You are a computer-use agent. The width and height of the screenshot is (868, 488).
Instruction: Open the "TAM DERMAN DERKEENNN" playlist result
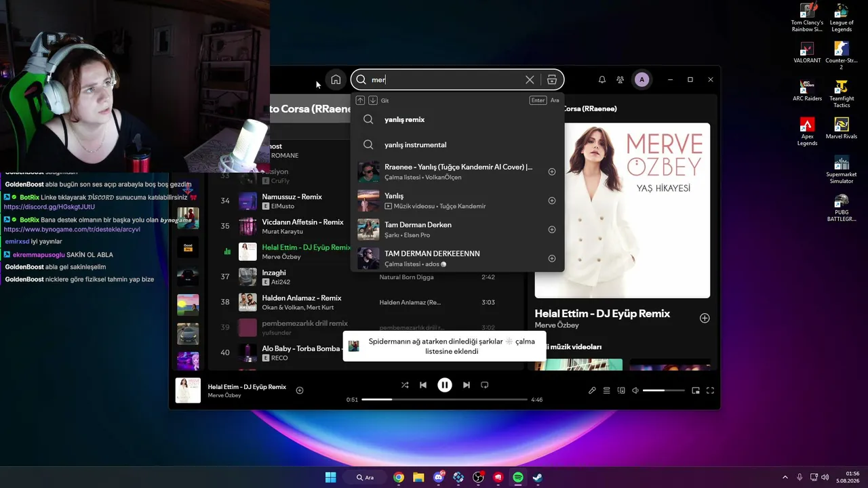(457, 258)
